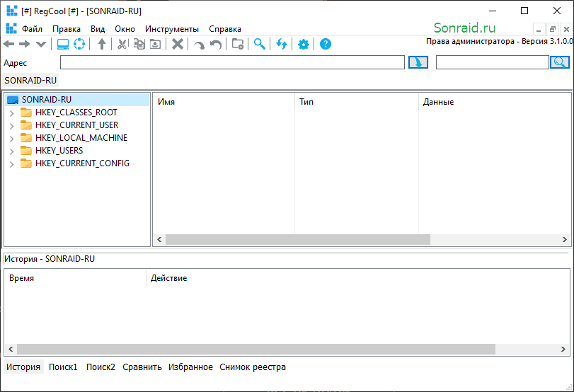
Task: Expand HKEY_USERS chevron
Action: tap(12, 151)
